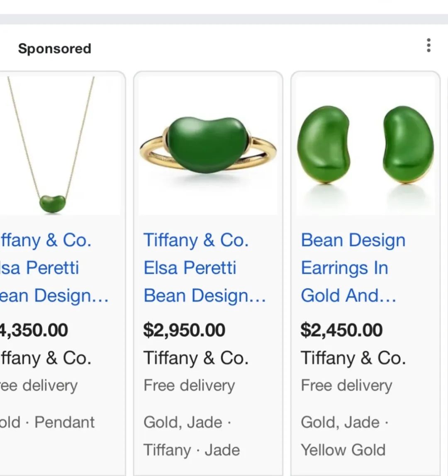Image resolution: width=448 pixels, height=476 pixels.
Task: Click the 4,350.00 pendant price
Action: pyautogui.click(x=34, y=330)
